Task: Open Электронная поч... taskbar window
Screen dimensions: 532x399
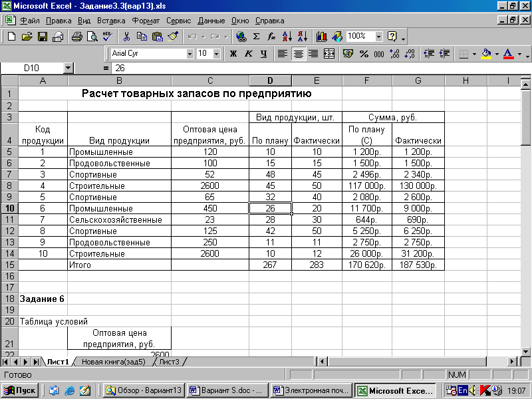Action: pyautogui.click(x=311, y=390)
